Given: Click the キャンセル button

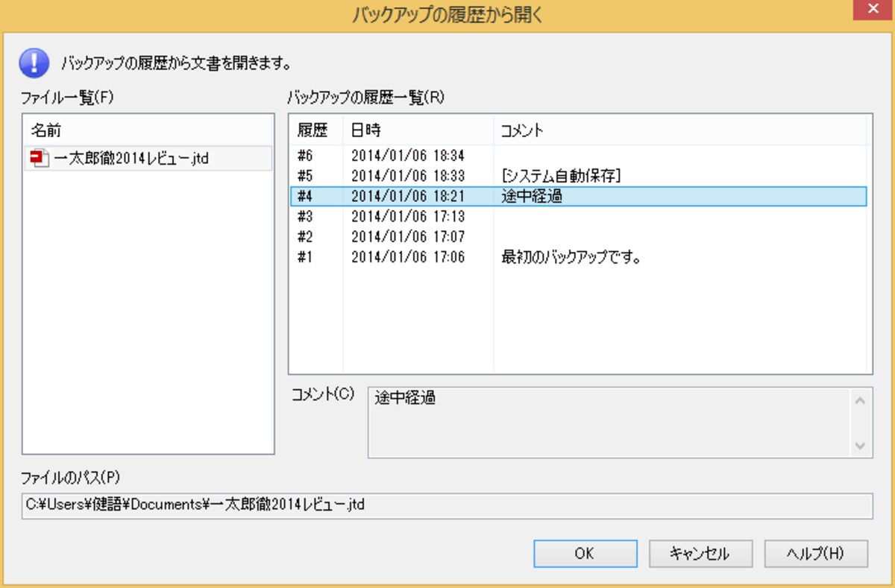Looking at the screenshot, I should coord(700,554).
